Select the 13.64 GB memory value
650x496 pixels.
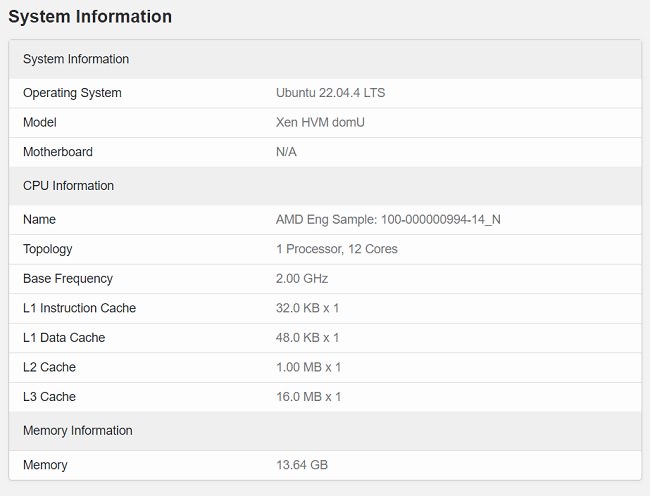tap(302, 465)
